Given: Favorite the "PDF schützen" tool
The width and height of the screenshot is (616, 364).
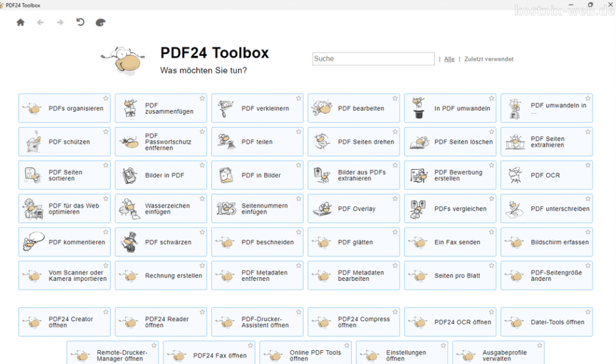Looking at the screenshot, I should point(105,131).
